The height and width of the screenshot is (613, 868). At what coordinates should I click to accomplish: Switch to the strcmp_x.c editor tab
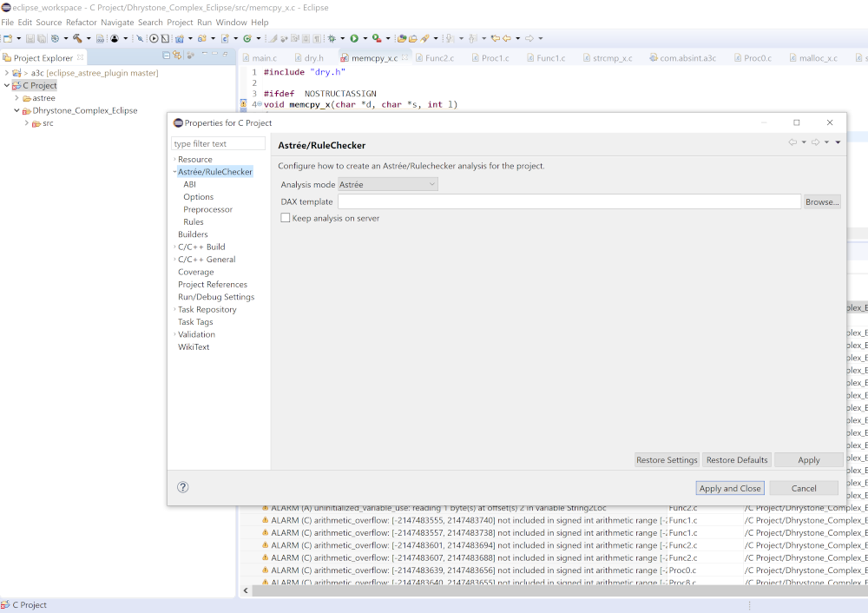click(608, 57)
